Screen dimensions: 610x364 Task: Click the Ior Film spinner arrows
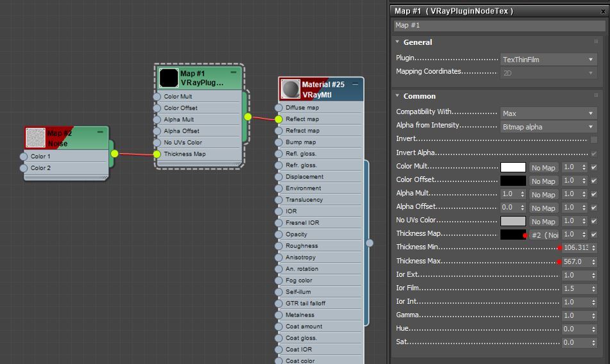593,288
